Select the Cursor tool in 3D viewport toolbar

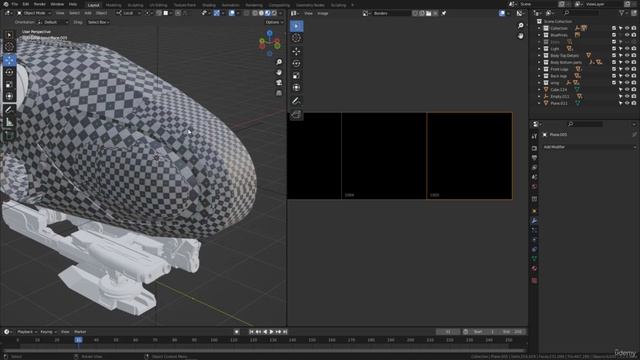[x=9, y=47]
